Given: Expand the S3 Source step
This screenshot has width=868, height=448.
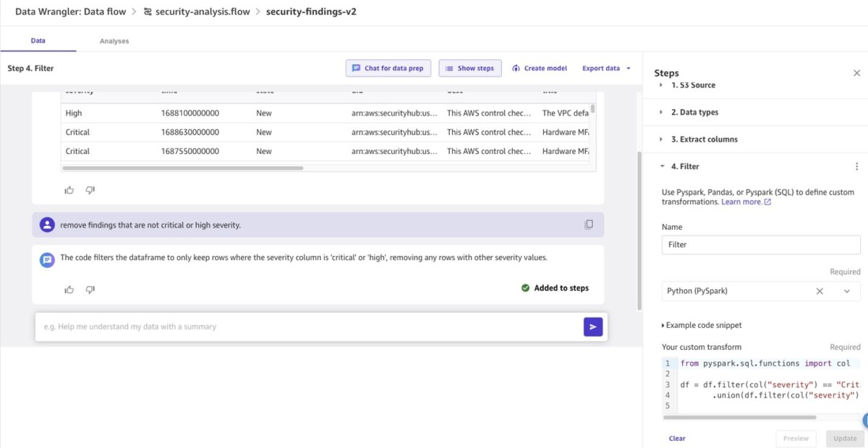Looking at the screenshot, I should pos(661,85).
